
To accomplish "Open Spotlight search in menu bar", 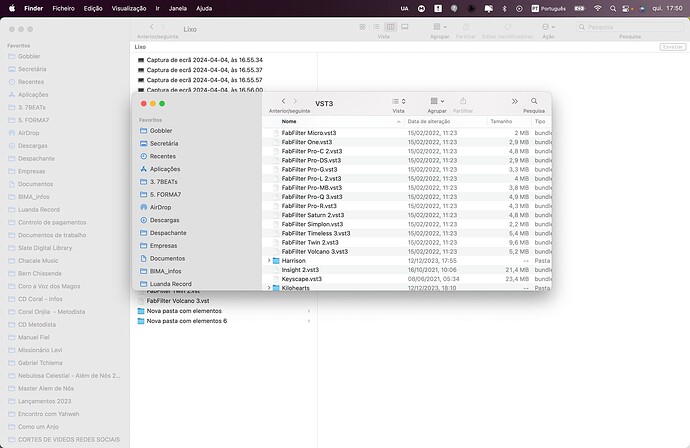I will point(613,8).
